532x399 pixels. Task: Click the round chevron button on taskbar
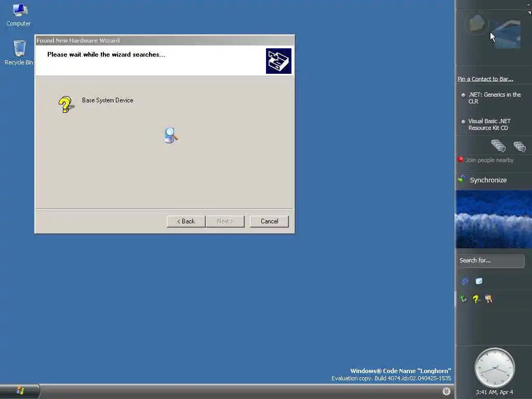446,391
